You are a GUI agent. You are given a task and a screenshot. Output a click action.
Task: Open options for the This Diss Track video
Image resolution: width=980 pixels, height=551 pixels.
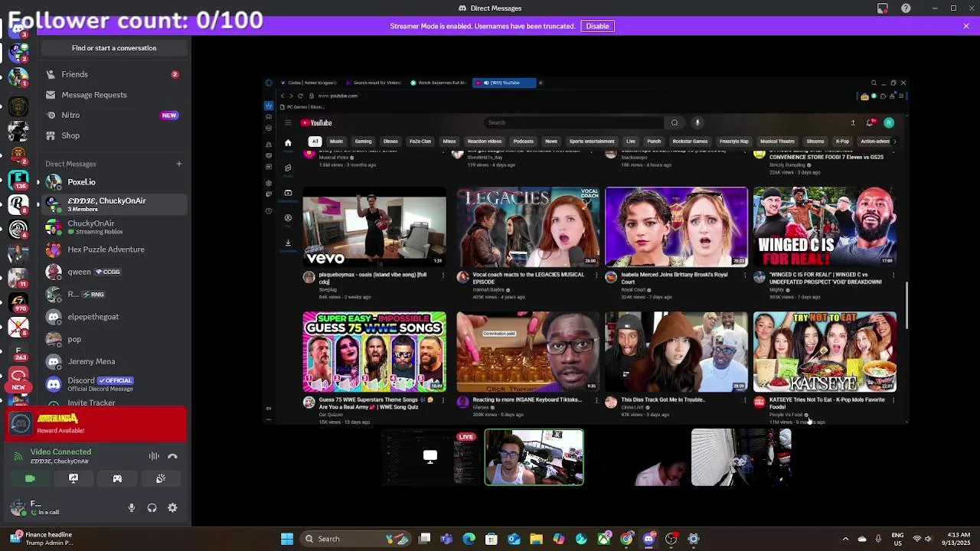tap(744, 399)
